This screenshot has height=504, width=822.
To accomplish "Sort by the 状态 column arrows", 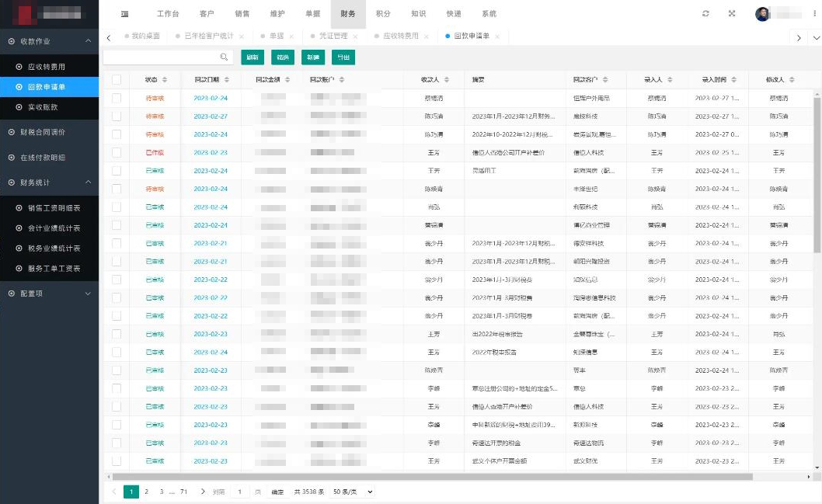I will (165, 80).
